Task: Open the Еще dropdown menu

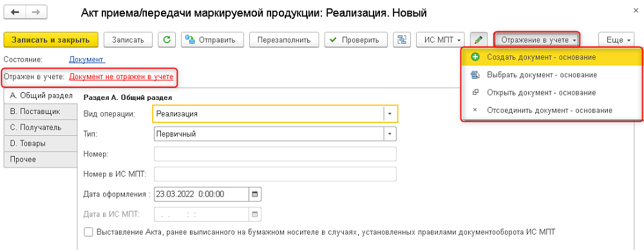Action: [616, 40]
